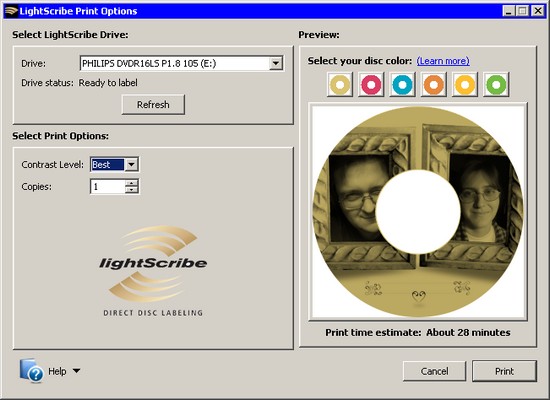Click the 'Ready to label' drive status

(x=108, y=83)
